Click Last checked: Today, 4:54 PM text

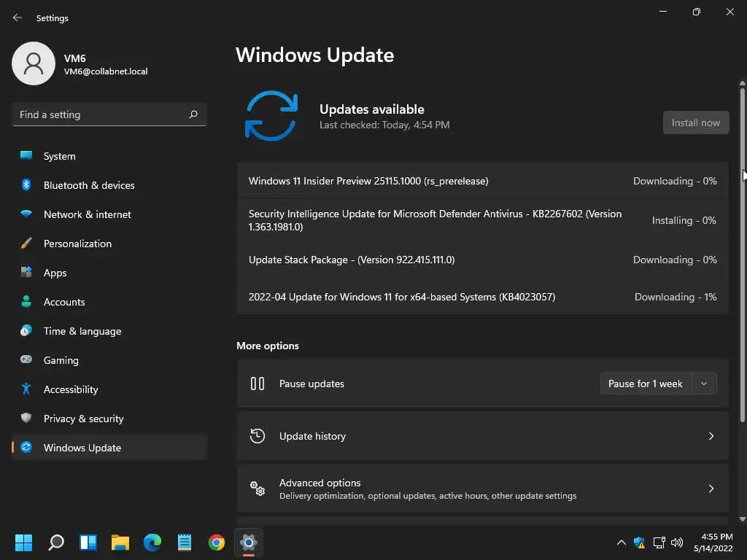pyautogui.click(x=384, y=125)
